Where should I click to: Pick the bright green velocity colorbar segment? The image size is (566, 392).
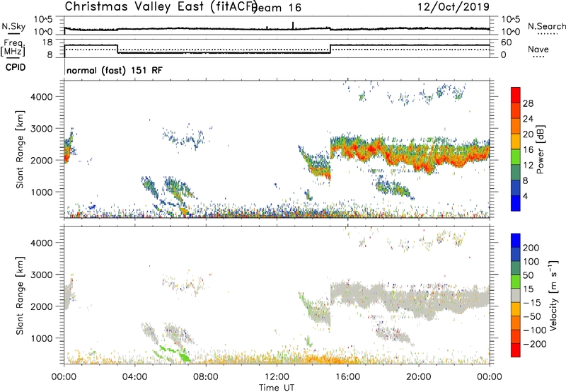coord(516,282)
